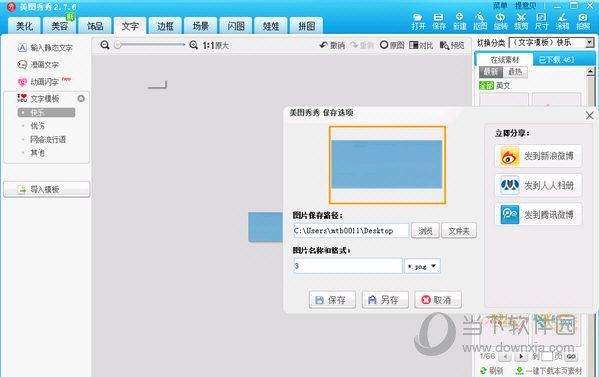The height and width of the screenshot is (377, 599).
Task: Click the image file name field
Action: (x=348, y=266)
